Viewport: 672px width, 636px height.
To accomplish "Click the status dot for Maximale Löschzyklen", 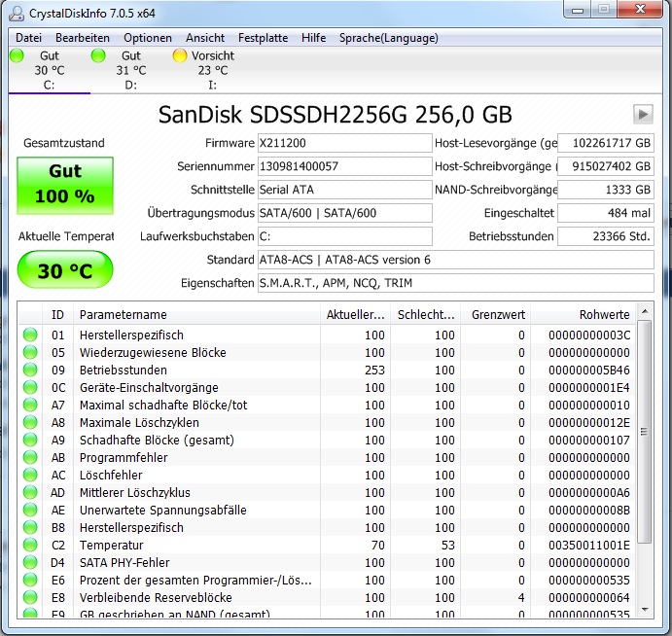I will click(30, 423).
